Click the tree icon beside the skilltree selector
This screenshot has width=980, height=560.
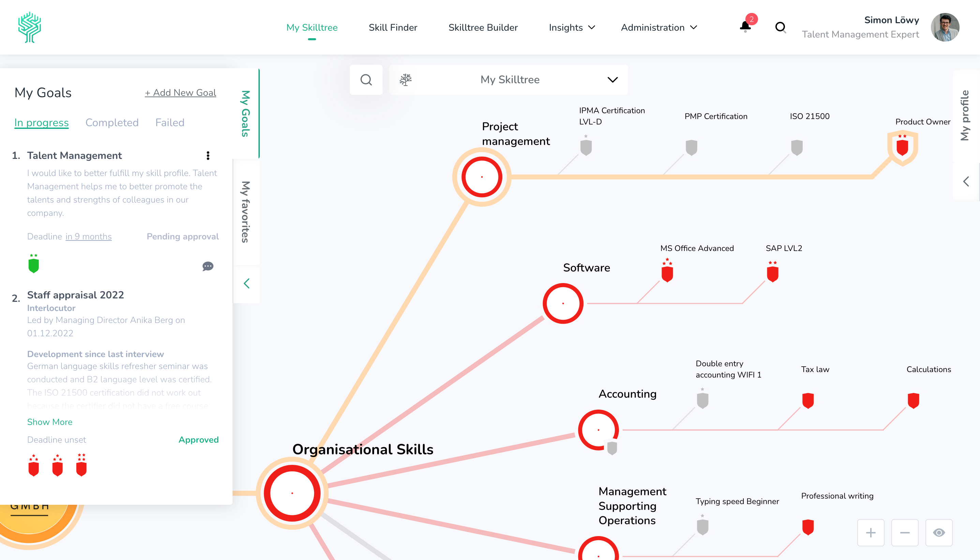click(x=406, y=79)
